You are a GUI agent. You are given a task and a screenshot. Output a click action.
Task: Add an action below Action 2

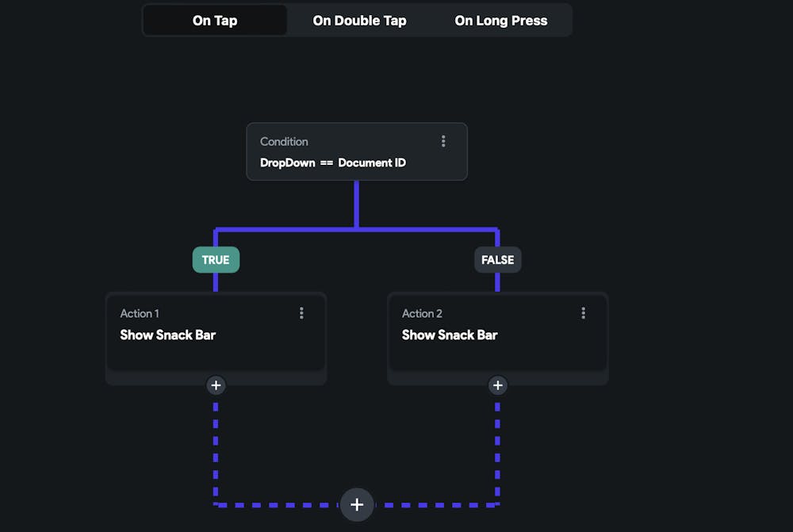pyautogui.click(x=497, y=385)
